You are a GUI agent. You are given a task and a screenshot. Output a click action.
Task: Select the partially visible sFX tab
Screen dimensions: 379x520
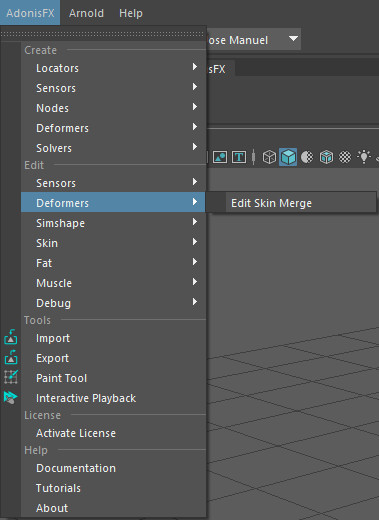(221, 69)
